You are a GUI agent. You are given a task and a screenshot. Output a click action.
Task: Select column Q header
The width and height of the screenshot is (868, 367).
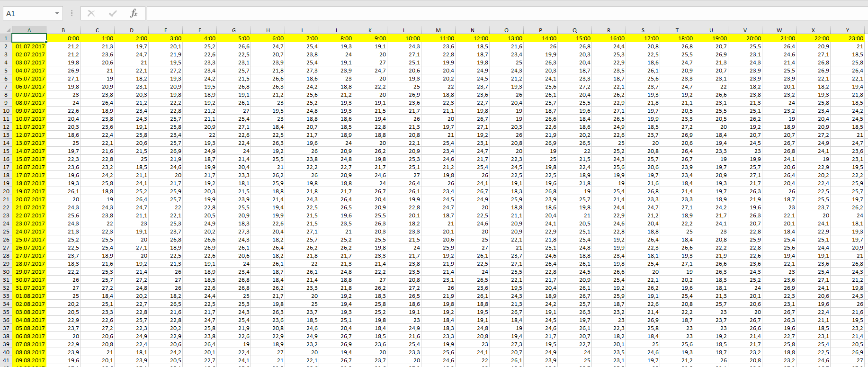click(x=575, y=30)
